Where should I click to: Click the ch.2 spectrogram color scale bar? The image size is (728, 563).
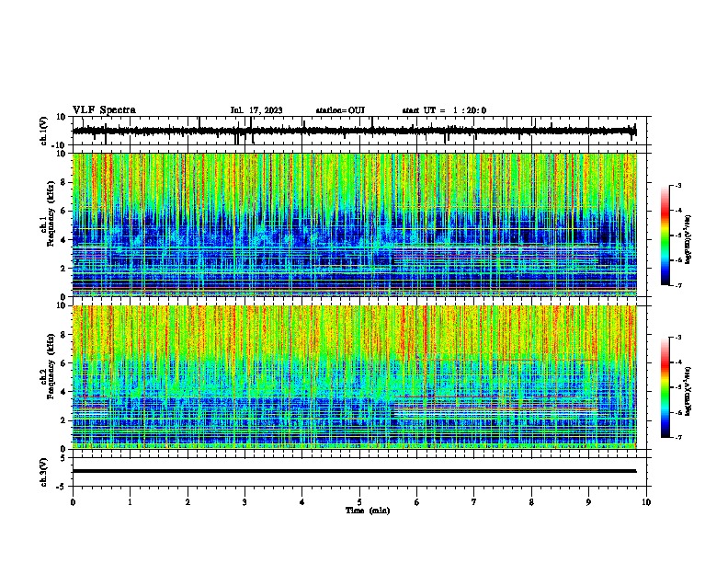[x=665, y=387]
